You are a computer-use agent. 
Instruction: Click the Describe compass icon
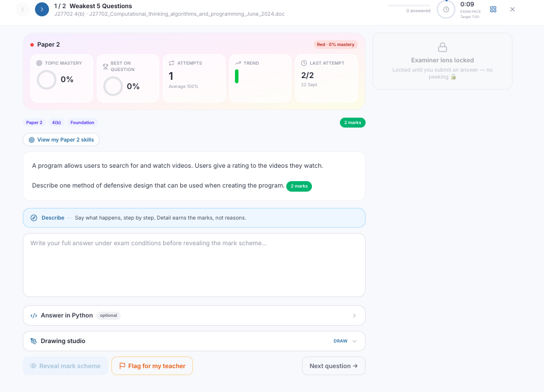click(34, 218)
